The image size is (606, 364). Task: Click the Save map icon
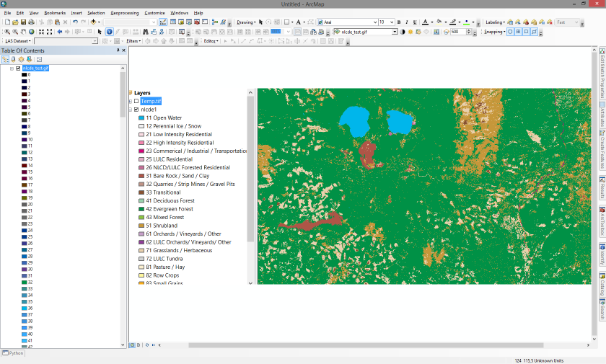click(23, 22)
